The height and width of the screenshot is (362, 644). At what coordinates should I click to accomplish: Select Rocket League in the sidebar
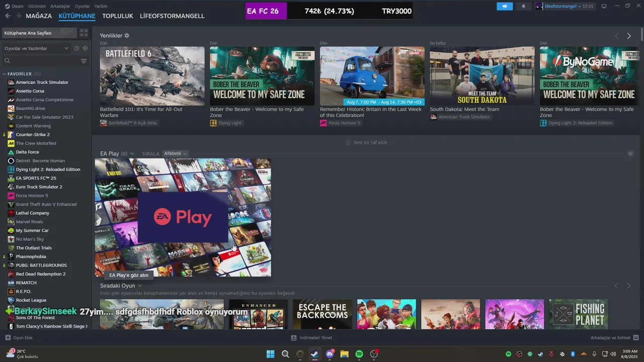coord(31,300)
